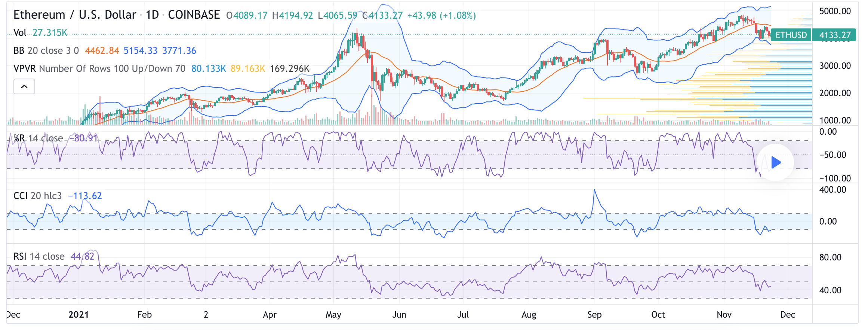
Task: Select the Vol indicator legend
Action: [20, 33]
